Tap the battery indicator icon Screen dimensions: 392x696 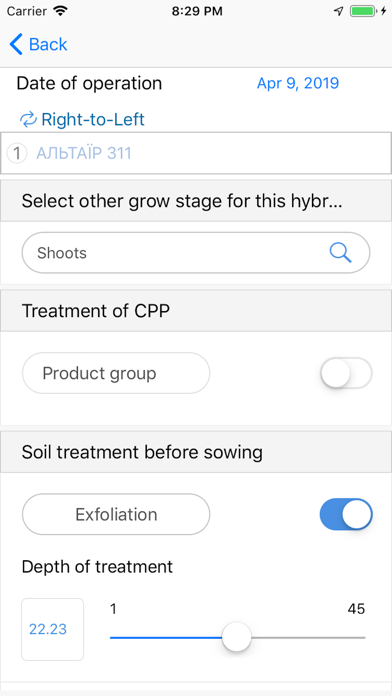pos(363,11)
